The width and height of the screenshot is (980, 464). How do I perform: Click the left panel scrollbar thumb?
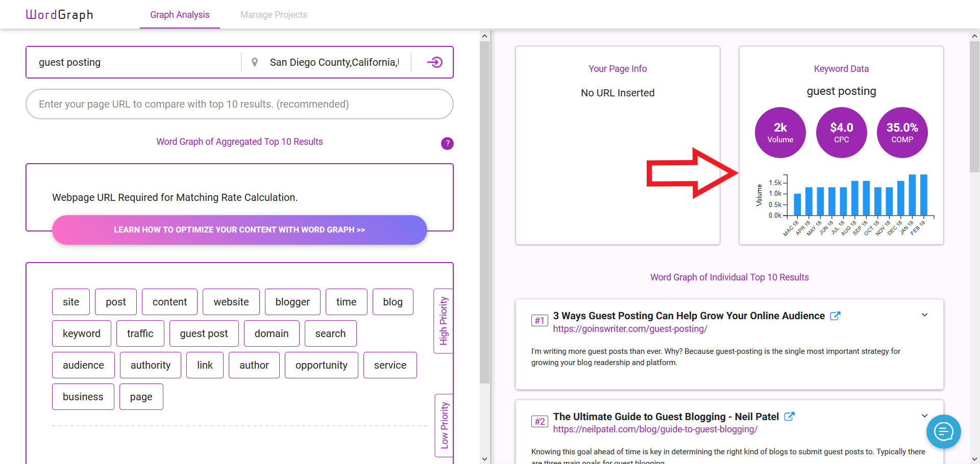tap(485, 212)
